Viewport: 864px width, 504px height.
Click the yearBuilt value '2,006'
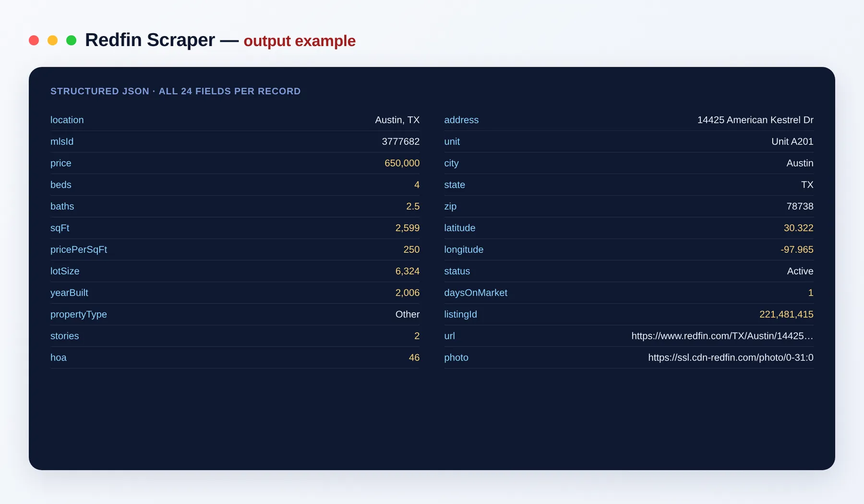tap(408, 293)
